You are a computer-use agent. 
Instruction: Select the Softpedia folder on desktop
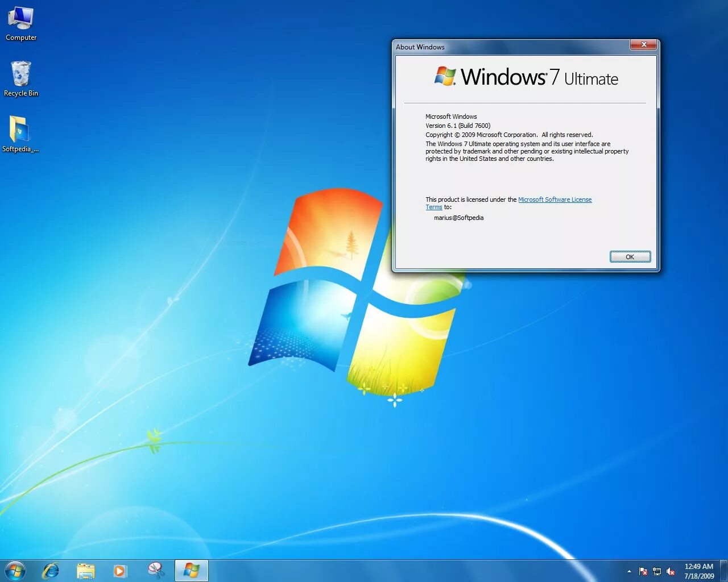[20, 134]
